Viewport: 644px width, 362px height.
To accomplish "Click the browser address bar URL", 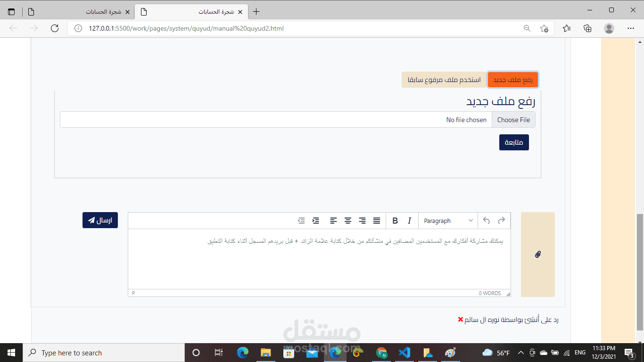I will (186, 28).
